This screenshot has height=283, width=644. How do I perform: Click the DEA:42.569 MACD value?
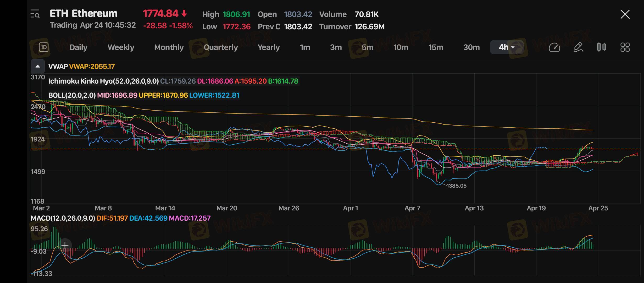[x=148, y=218]
